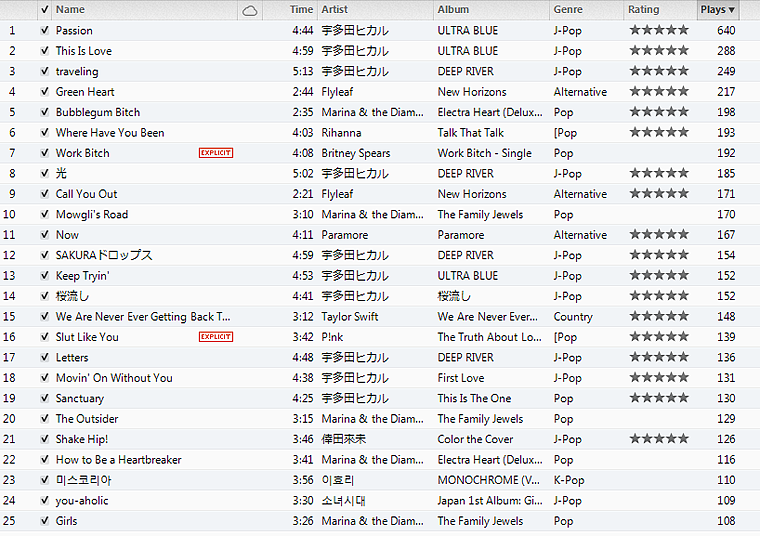
Task: Select the song "Letters"
Action: (x=72, y=357)
